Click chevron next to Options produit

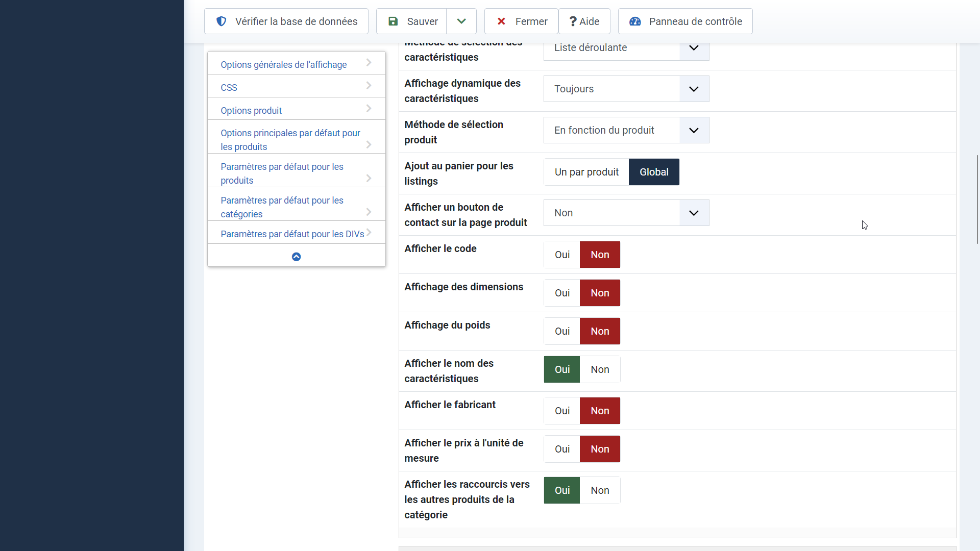coord(369,109)
